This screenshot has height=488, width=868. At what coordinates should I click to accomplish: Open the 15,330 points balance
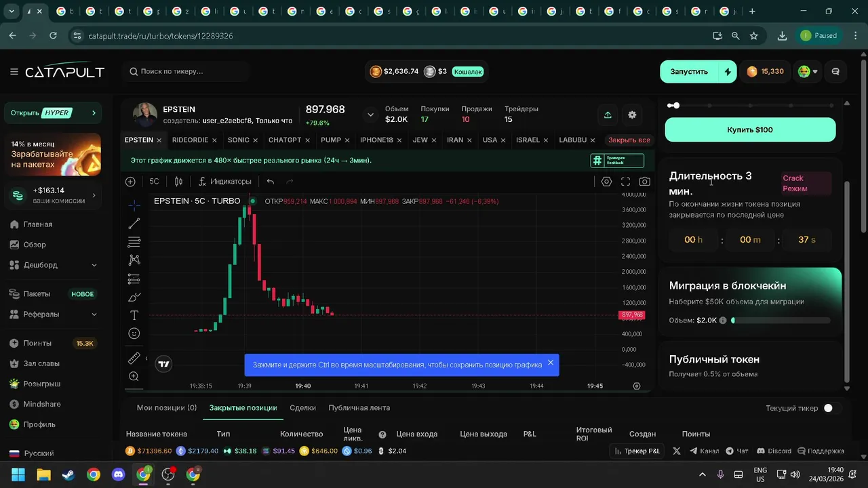pos(765,71)
